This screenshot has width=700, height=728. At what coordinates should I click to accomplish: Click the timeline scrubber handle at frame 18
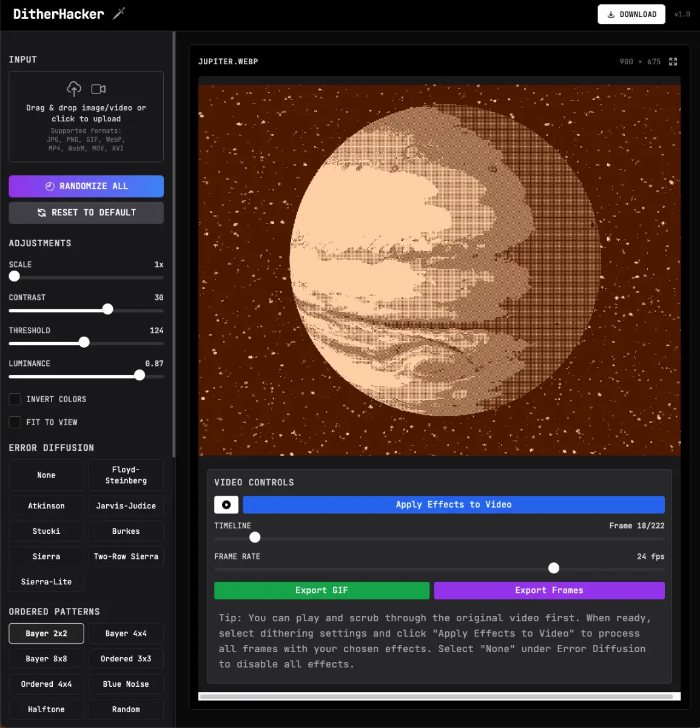254,537
